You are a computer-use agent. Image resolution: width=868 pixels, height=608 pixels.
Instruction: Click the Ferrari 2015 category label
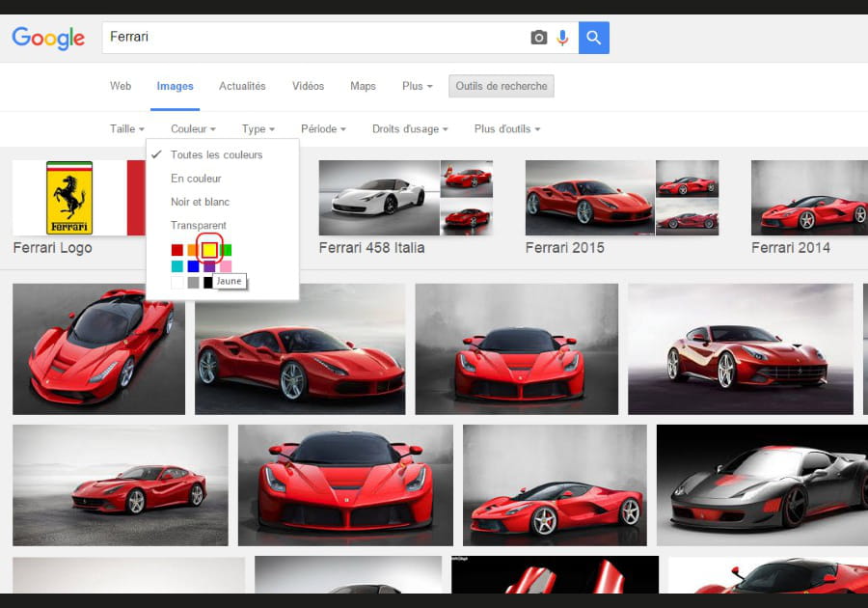pos(564,247)
